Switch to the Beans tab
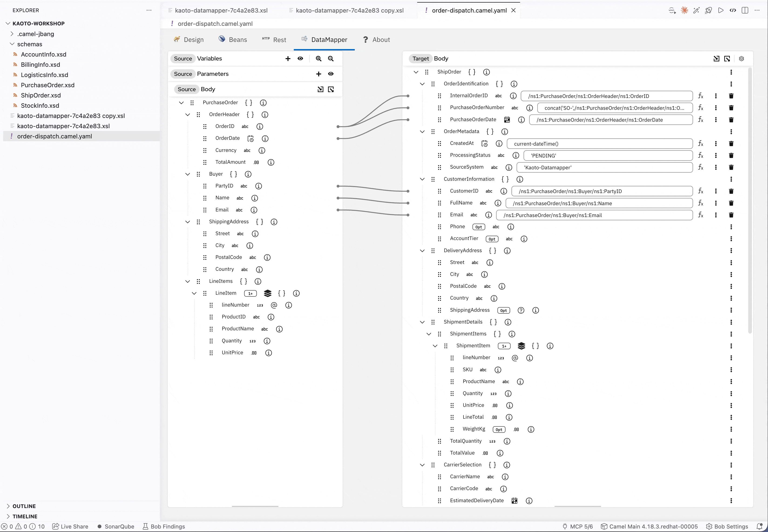Screen dimensions: 768x532 point(233,40)
